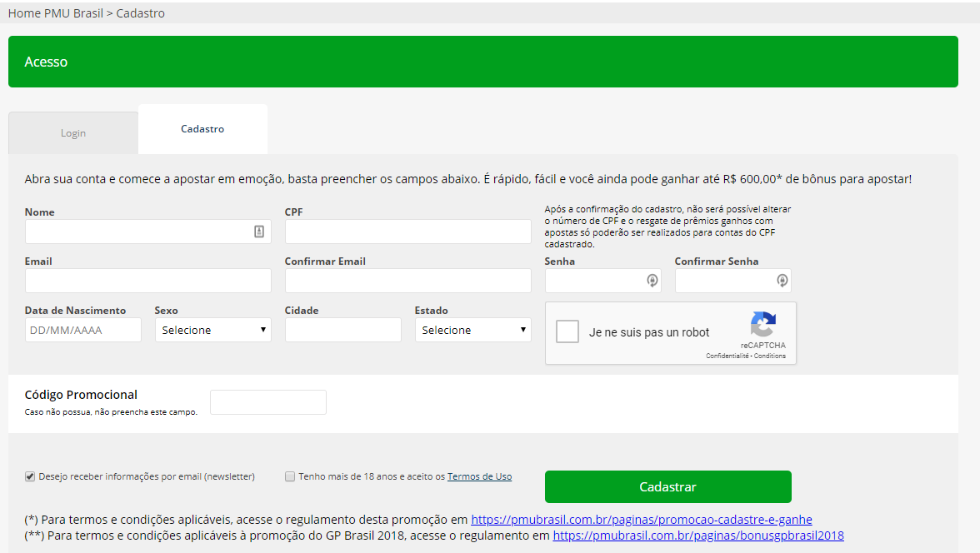The image size is (980, 553).
Task: Accept the 18 years and terms checkbox
Action: [x=290, y=476]
